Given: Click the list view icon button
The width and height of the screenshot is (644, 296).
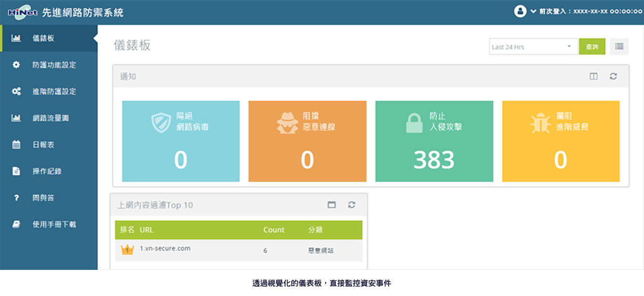Looking at the screenshot, I should click(x=619, y=47).
